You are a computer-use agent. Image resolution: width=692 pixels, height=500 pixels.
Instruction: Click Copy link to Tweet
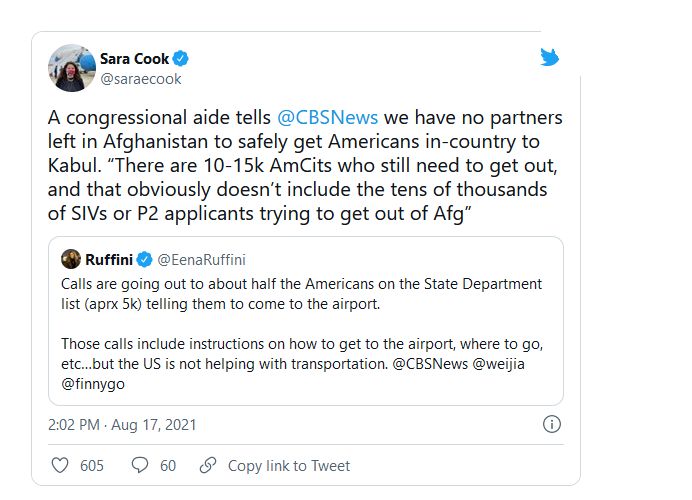(x=289, y=466)
